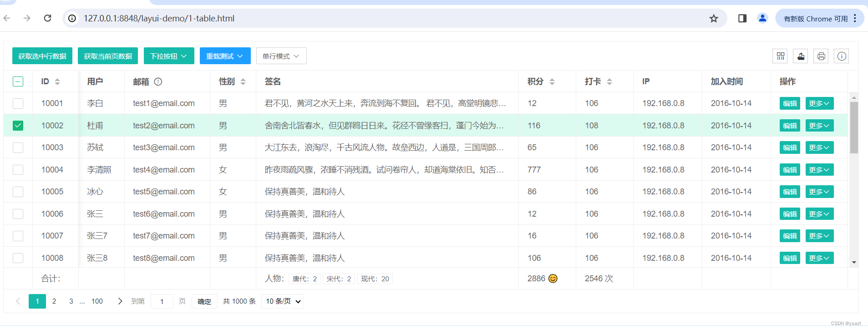Check the checkbox for row 10006
Image resolution: width=868 pixels, height=330 pixels.
[18, 214]
